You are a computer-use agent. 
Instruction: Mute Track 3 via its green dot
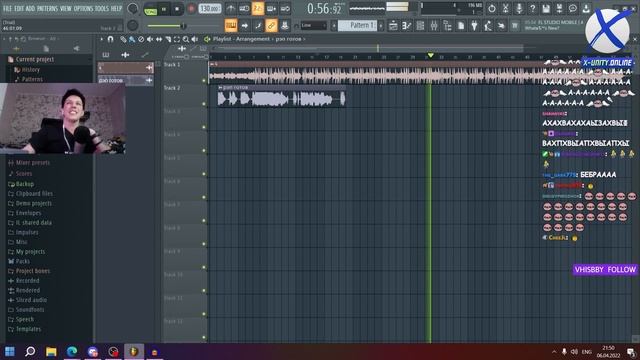[x=204, y=127]
